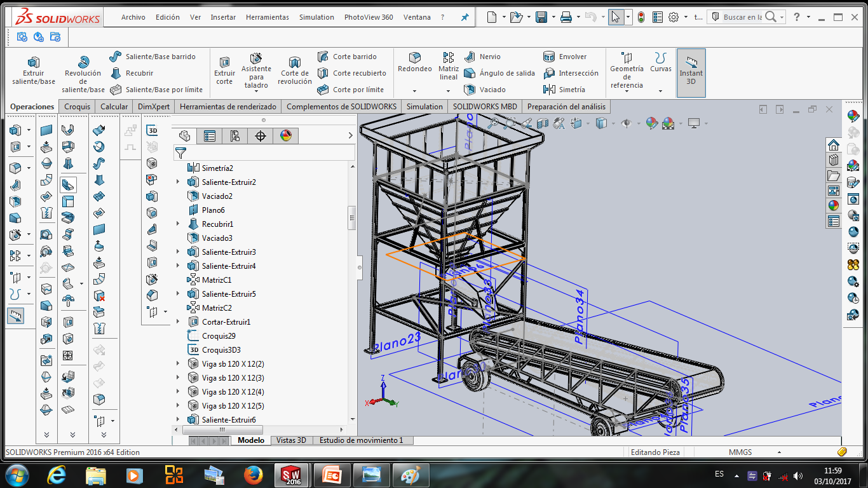Open Estudio de movimiento 1 tab
868x488 pixels.
coord(361,440)
